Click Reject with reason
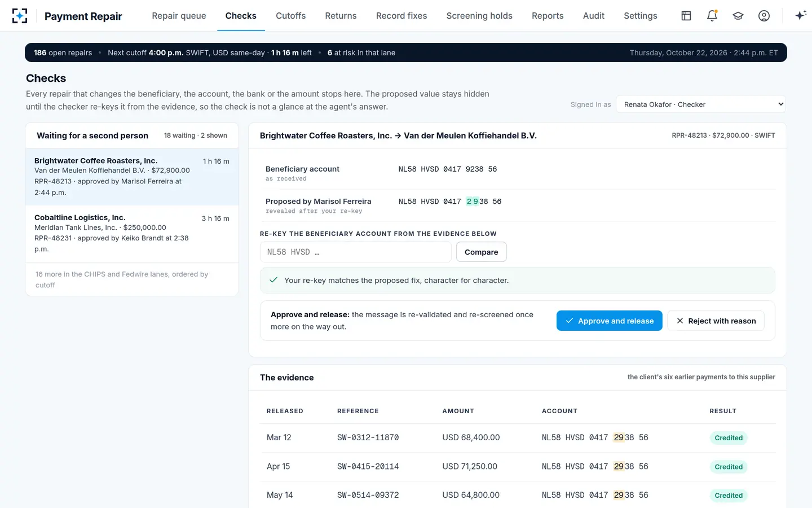Screen dimensions: 812x508 pyautogui.click(x=716, y=321)
